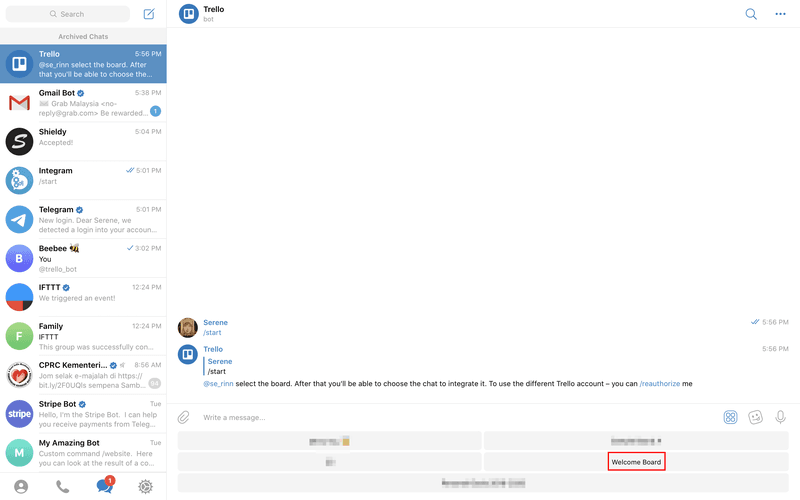Open search in the Trello chat header
800x500 pixels.
pyautogui.click(x=751, y=14)
